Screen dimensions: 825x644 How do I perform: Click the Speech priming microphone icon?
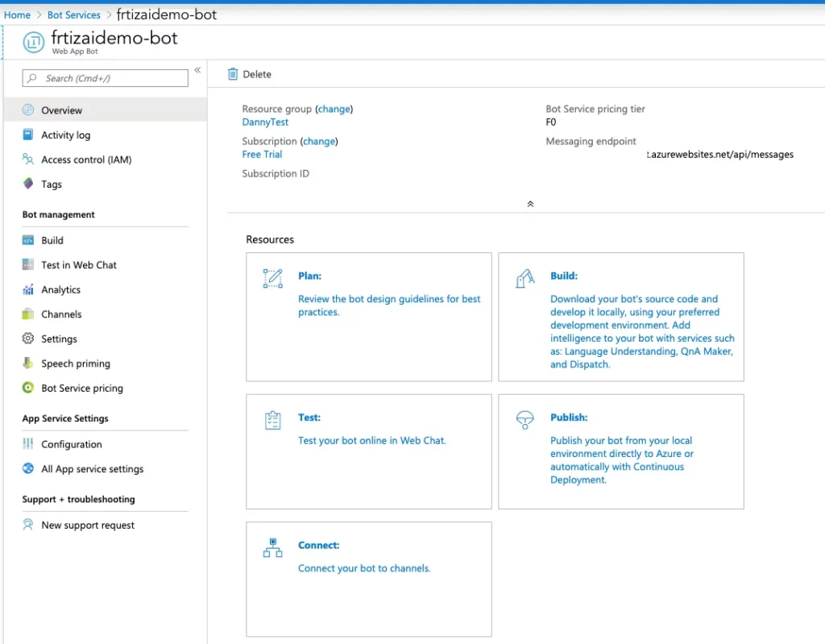[x=28, y=363]
